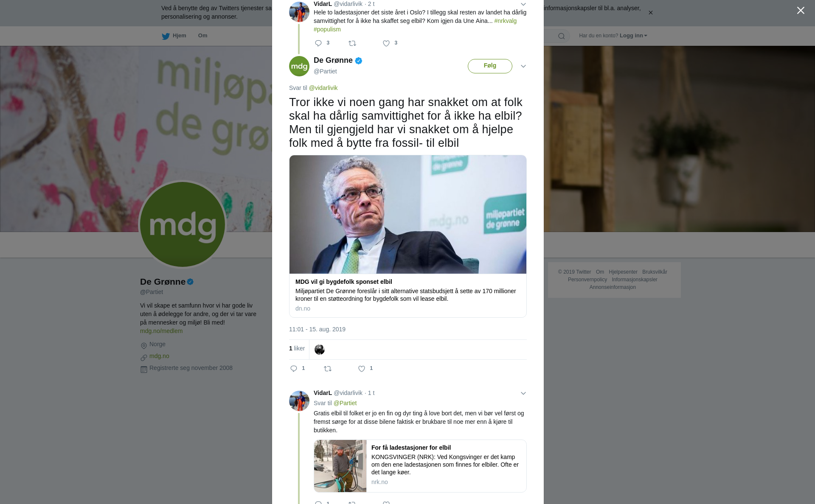Like De Grønne's main tweet with the heart icon
The width and height of the screenshot is (815, 504).
tap(362, 369)
